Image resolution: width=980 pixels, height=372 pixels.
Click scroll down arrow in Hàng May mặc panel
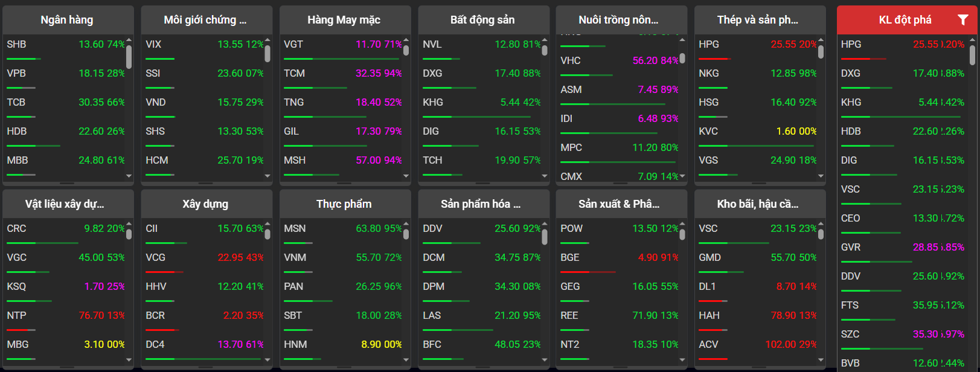pos(406,176)
